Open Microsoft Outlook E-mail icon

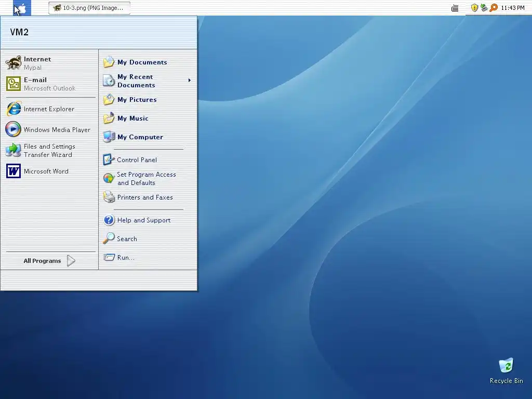pos(14,84)
